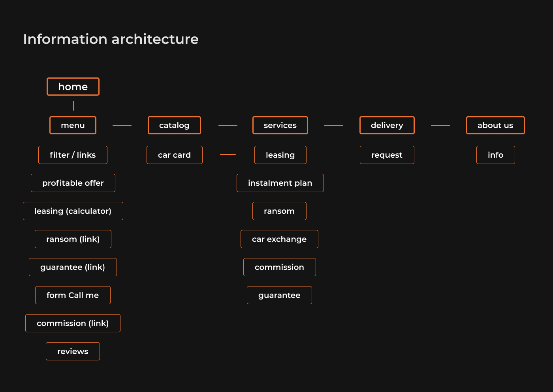
Task: Select the guarantee (link) node
Action: [73, 267]
